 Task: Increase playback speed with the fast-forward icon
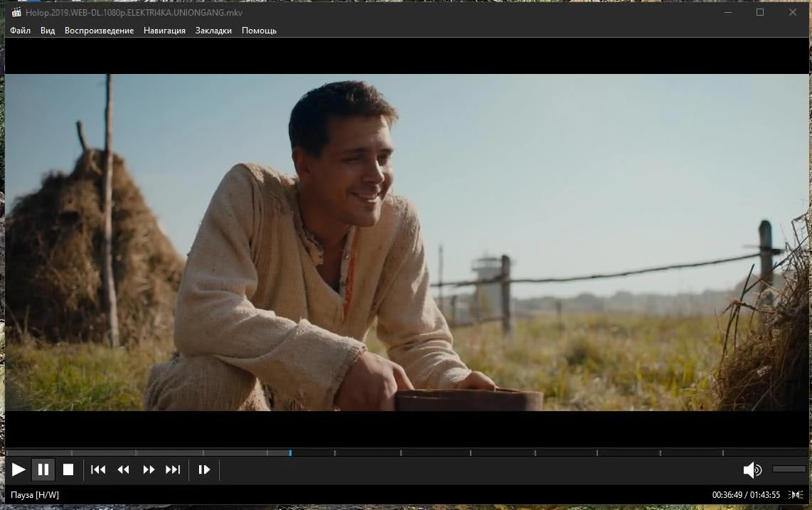click(149, 469)
